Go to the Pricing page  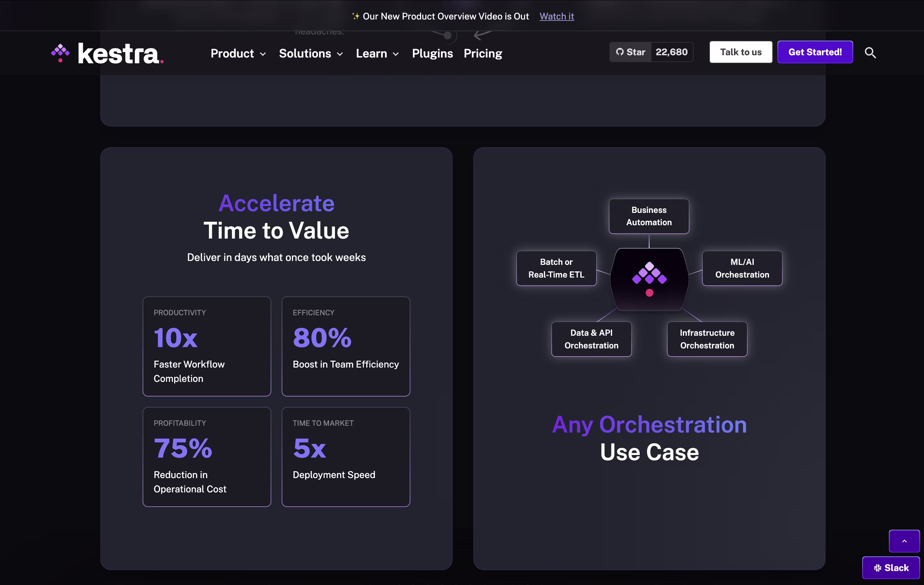pos(482,53)
